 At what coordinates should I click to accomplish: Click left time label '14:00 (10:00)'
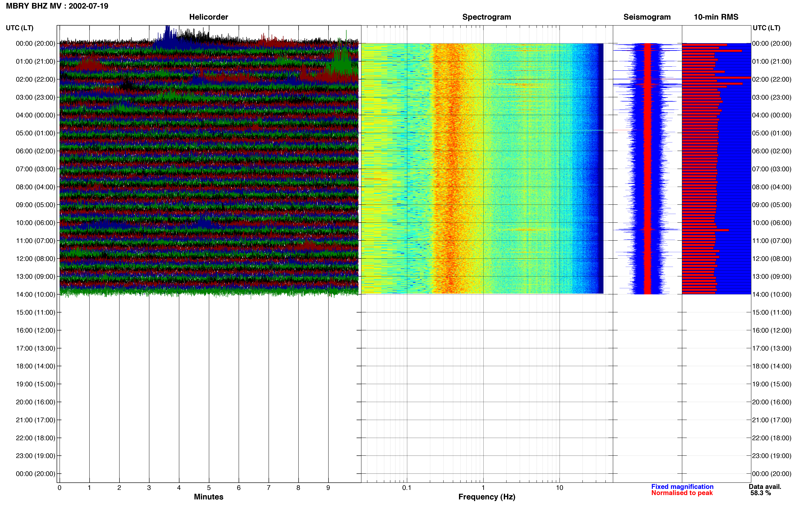[36, 295]
